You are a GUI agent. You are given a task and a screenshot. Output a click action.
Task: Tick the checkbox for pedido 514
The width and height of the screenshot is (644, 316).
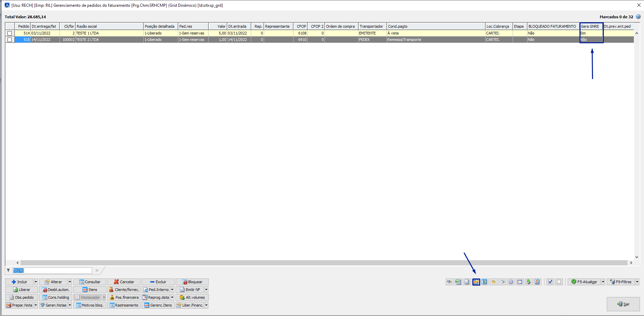coord(10,33)
